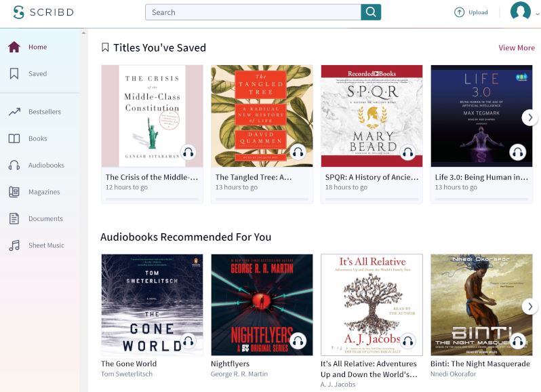Screen dimensions: 541x392
Task: Click the Bestsellers trend arrow icon
Action: coord(14,112)
